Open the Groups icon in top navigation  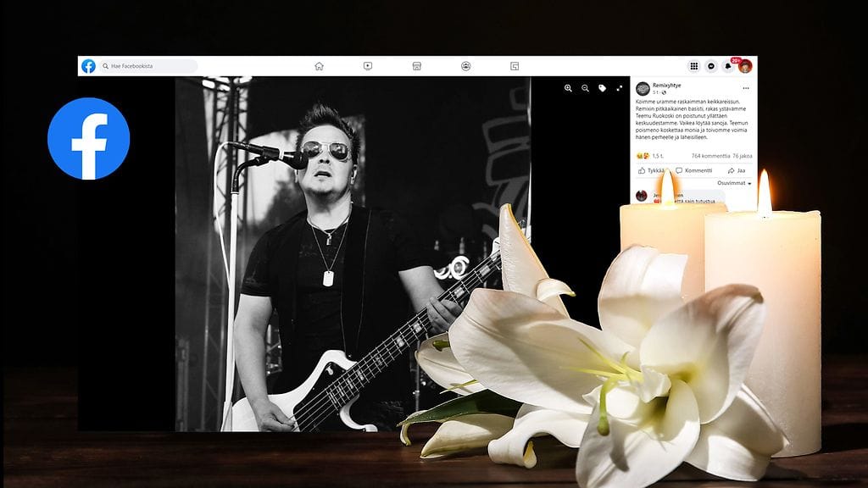(465, 66)
